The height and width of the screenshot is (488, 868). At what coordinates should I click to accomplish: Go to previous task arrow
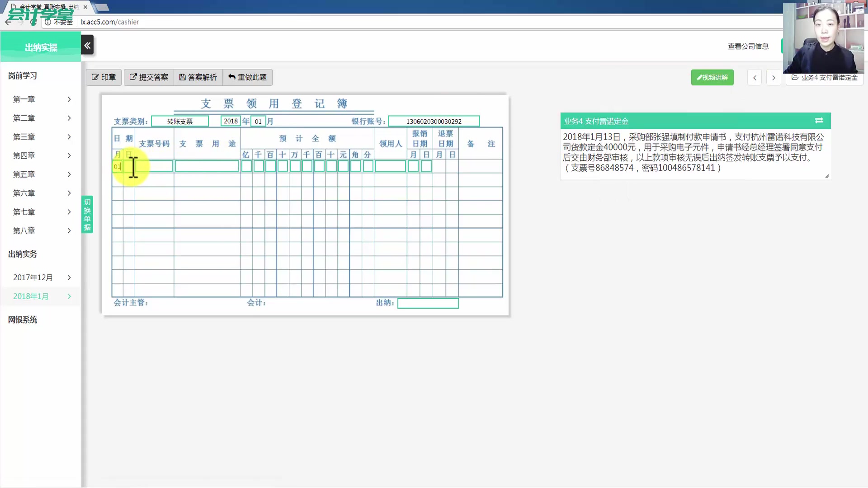(x=755, y=78)
